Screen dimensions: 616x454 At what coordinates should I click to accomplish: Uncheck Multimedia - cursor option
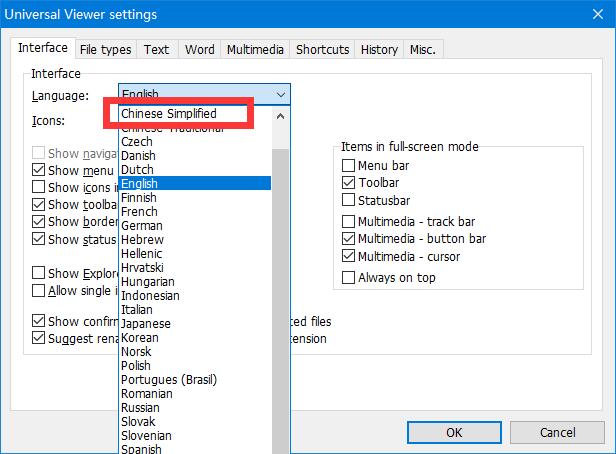348,256
